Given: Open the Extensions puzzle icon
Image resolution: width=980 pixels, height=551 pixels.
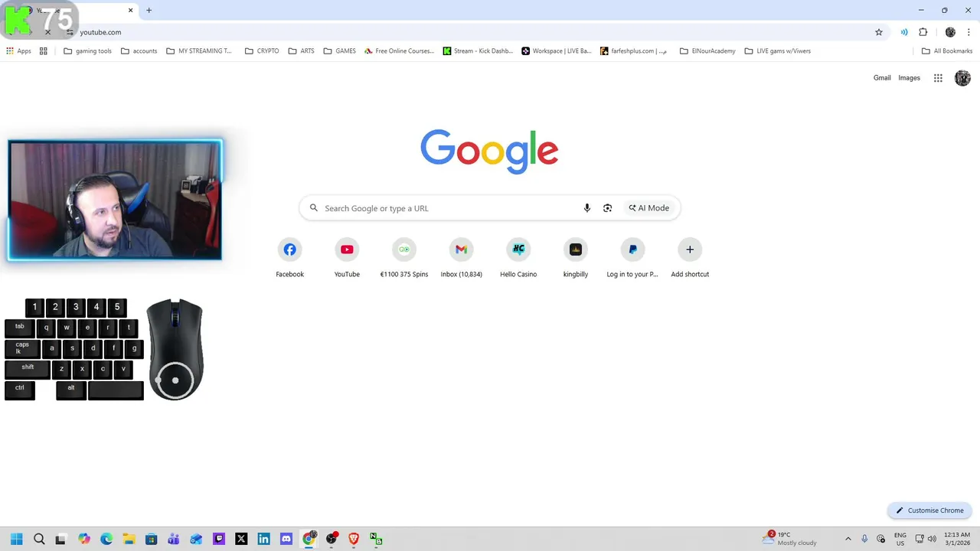Looking at the screenshot, I should [923, 32].
